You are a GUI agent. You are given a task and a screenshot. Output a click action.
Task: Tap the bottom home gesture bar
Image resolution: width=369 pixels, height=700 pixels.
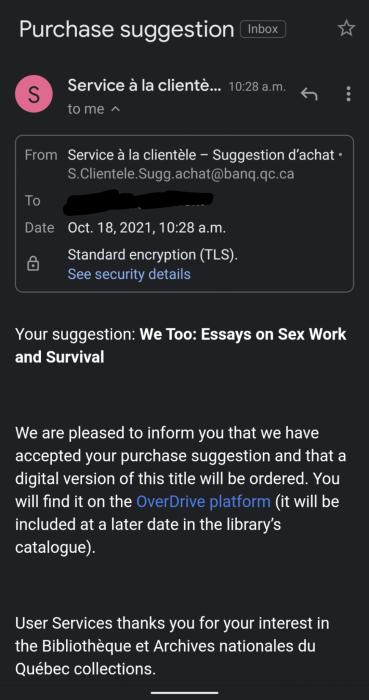(x=184, y=693)
